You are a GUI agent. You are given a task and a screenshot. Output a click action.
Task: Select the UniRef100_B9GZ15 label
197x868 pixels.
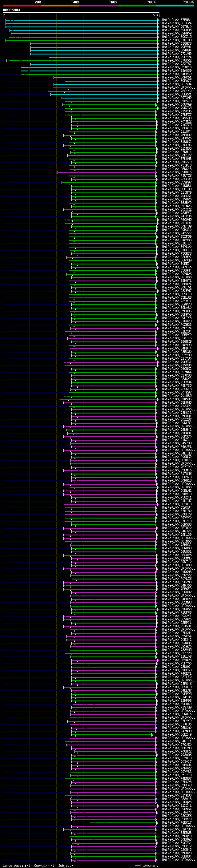point(177,37)
